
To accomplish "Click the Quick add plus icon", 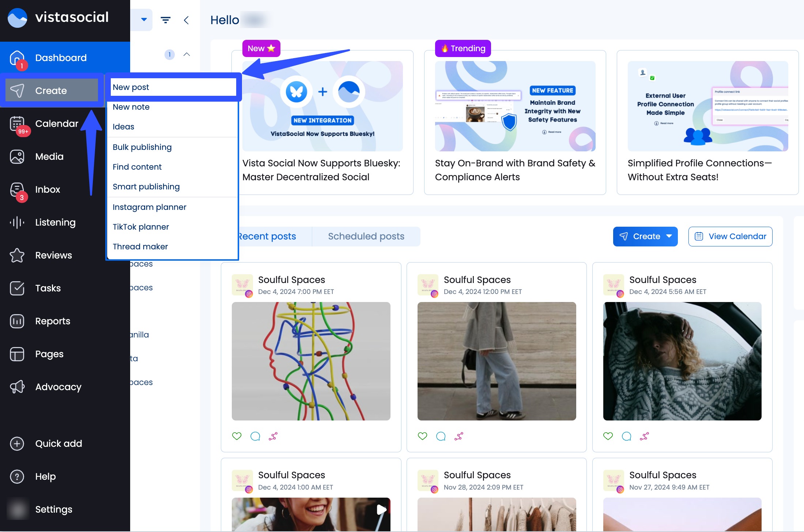I will [17, 444].
